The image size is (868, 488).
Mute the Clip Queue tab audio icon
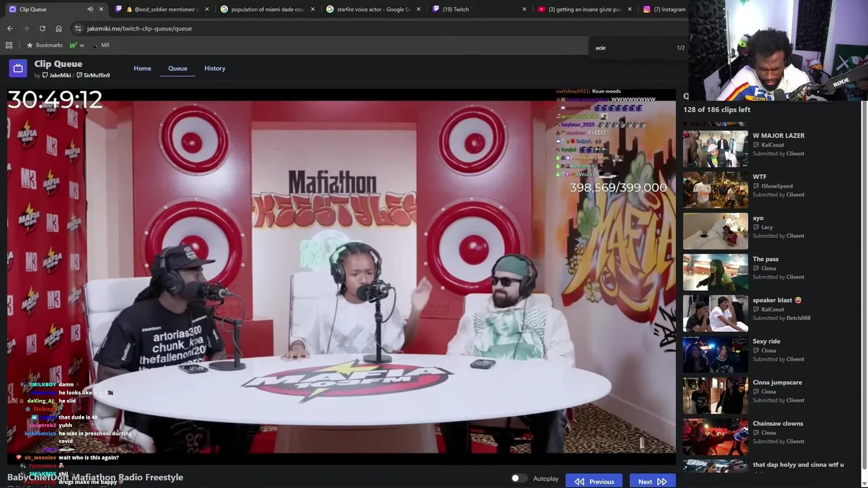point(90,9)
